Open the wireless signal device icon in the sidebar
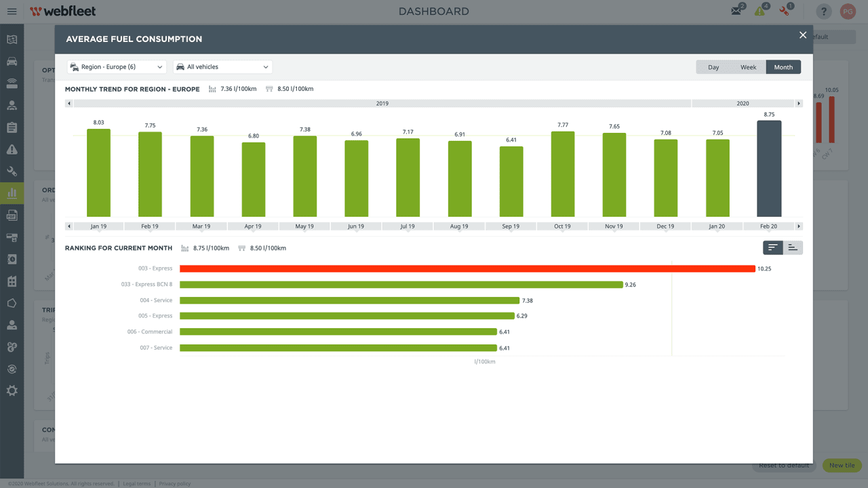Screen dimensions: 868x488 (12, 83)
